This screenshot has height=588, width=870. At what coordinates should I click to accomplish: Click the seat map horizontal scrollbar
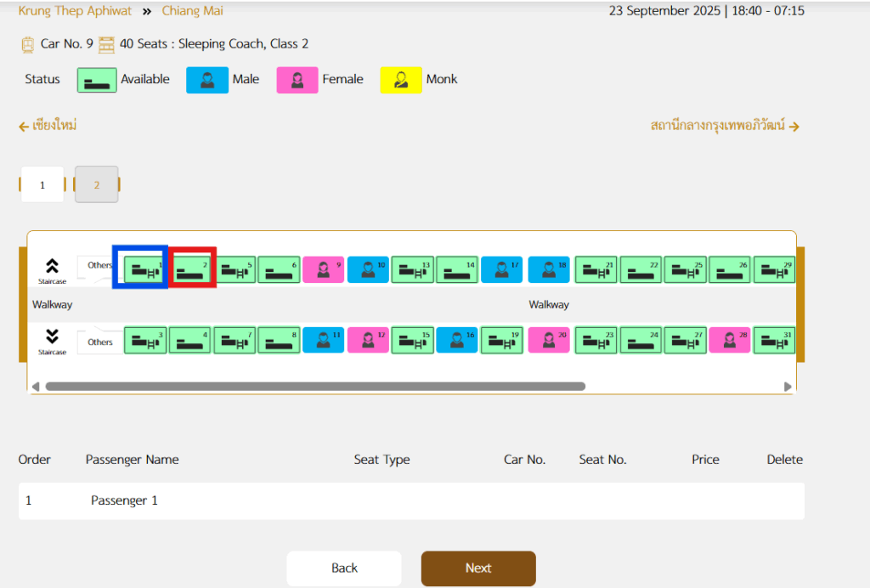[x=314, y=386]
